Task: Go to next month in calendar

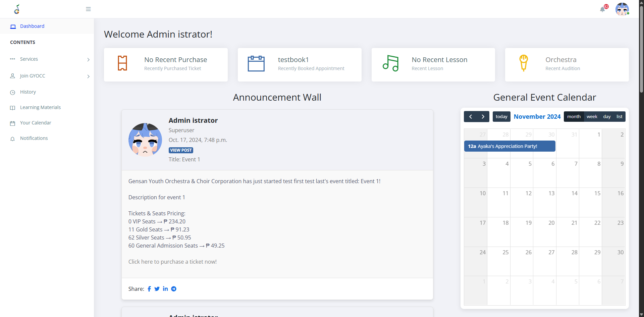Action: pyautogui.click(x=483, y=117)
